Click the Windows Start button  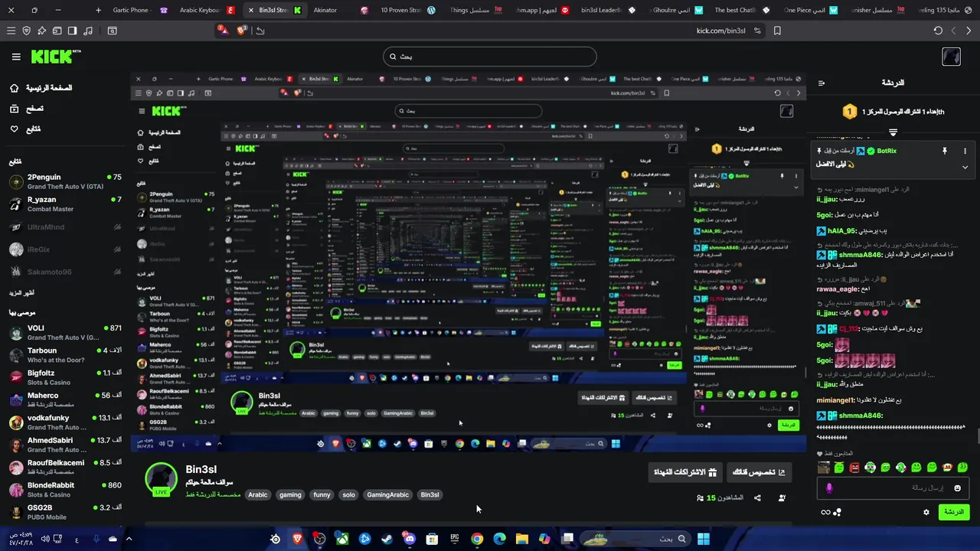click(x=703, y=539)
